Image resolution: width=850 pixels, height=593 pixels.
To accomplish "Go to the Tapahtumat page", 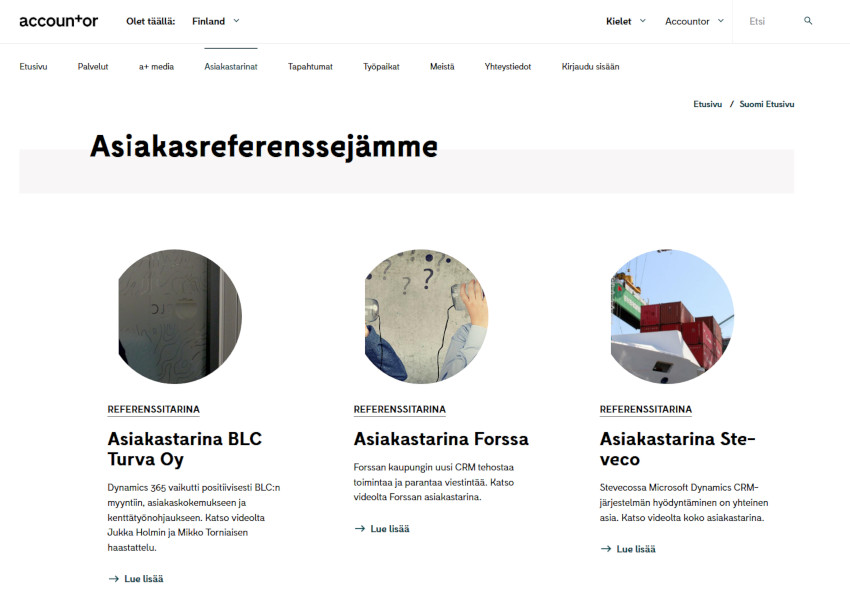I will [310, 67].
